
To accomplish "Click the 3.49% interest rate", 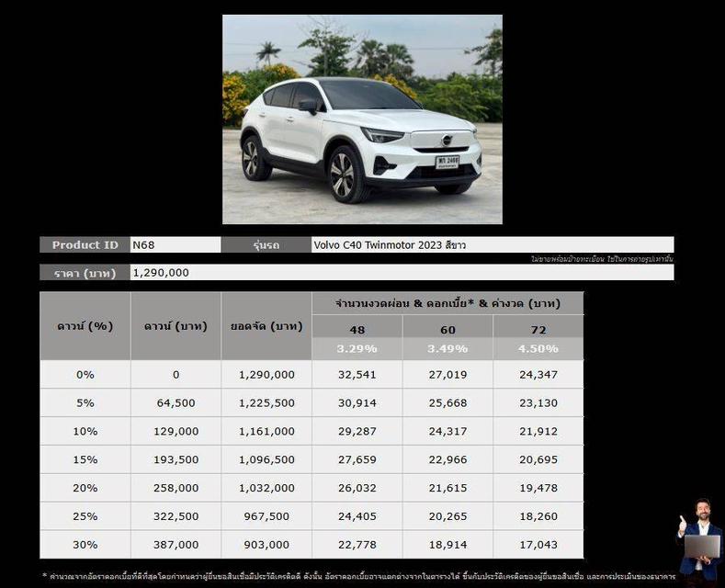I will 447,348.
